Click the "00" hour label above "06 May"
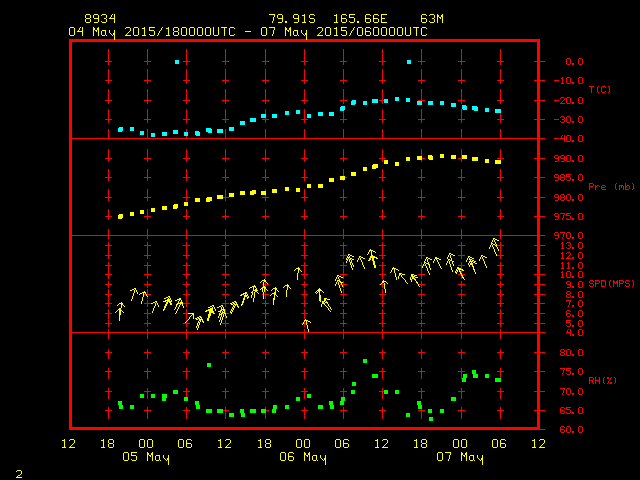The height and width of the screenshot is (480, 640). (x=303, y=443)
